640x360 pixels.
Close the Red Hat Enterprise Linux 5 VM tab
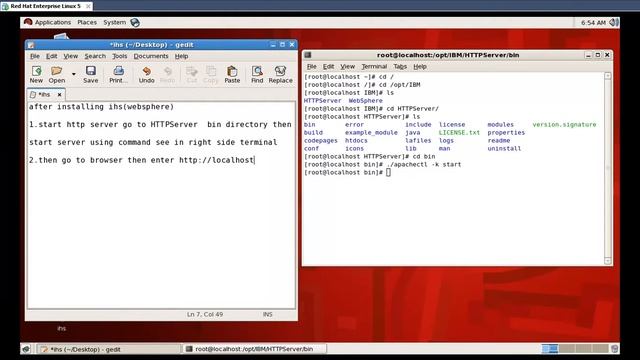coord(88,6)
